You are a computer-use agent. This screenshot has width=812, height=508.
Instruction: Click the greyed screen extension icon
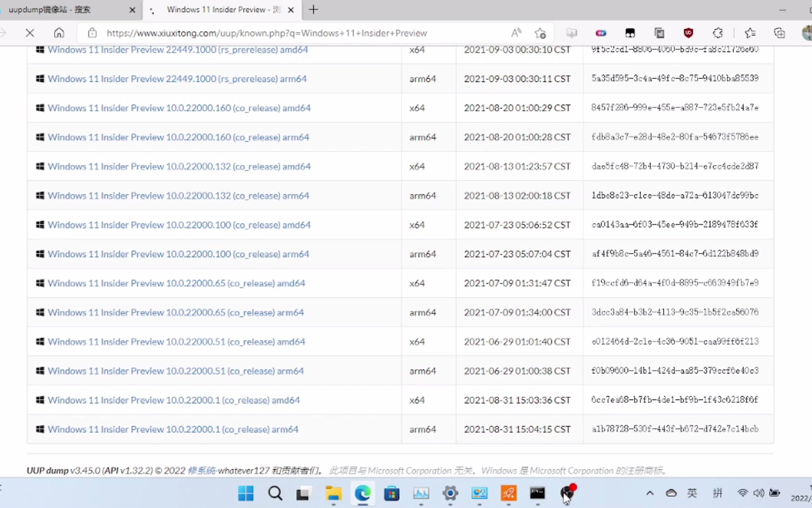coord(571,33)
